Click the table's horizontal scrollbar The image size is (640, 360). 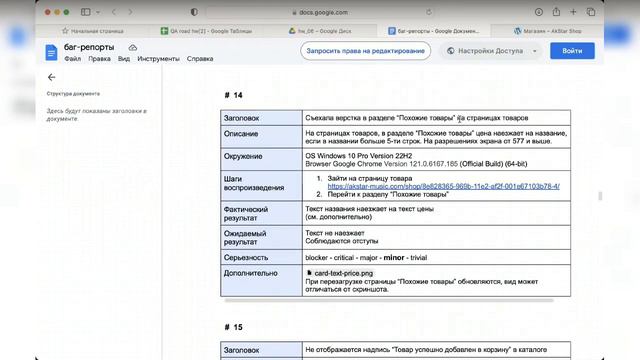coord(389,300)
